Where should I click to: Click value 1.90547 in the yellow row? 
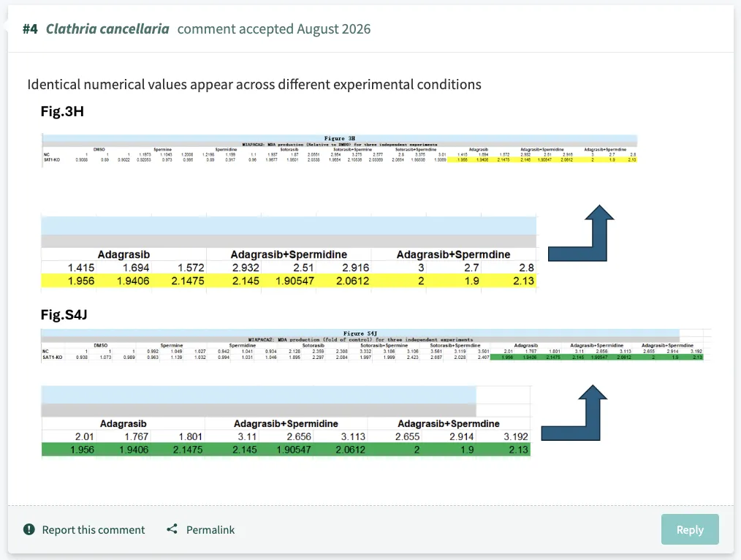295,281
